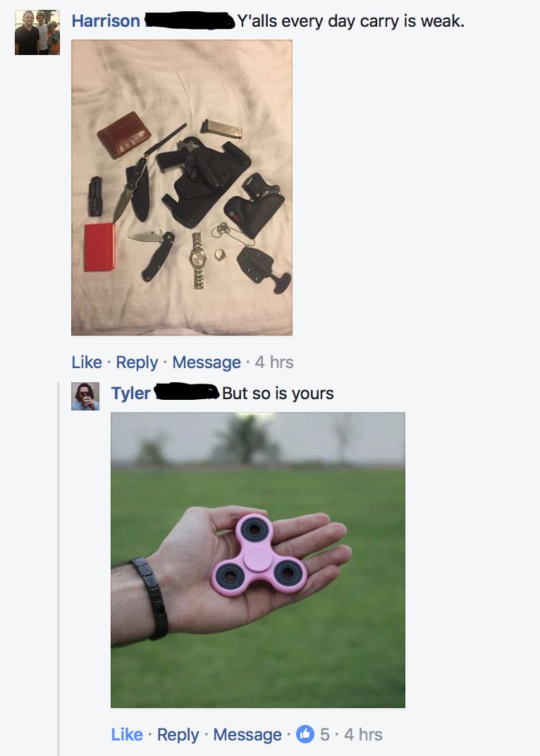The width and height of the screenshot is (540, 756).
Task: Click Message under Tyler's reply
Action: 247,734
